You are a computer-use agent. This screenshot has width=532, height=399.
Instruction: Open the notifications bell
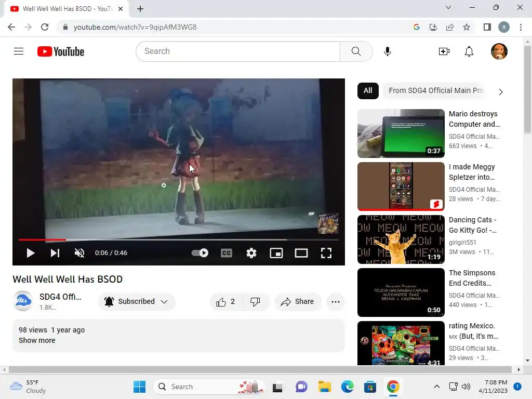tap(469, 51)
